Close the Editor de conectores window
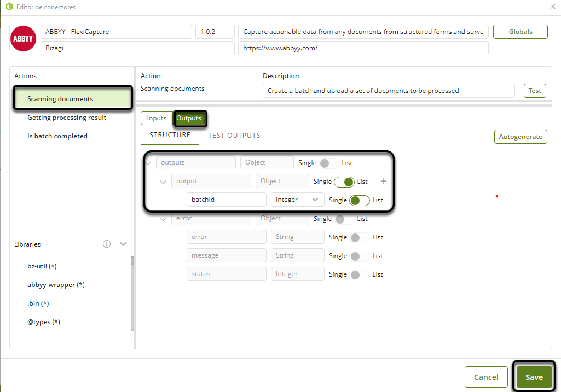This screenshot has height=392, width=561. tap(552, 7)
